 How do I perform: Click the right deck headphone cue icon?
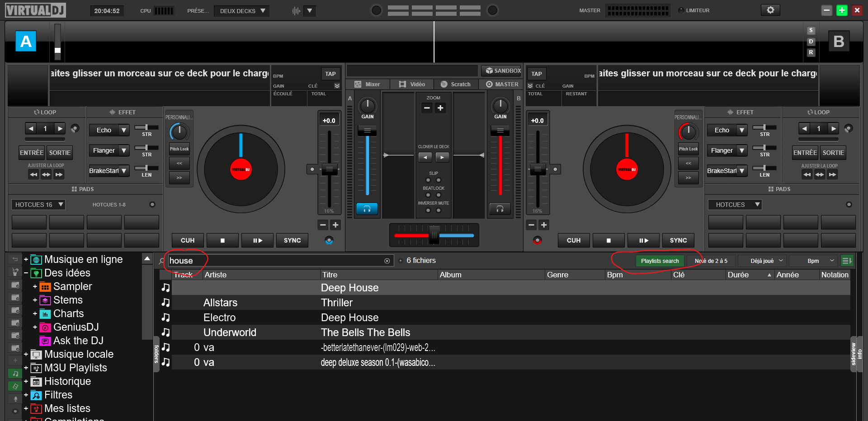500,209
